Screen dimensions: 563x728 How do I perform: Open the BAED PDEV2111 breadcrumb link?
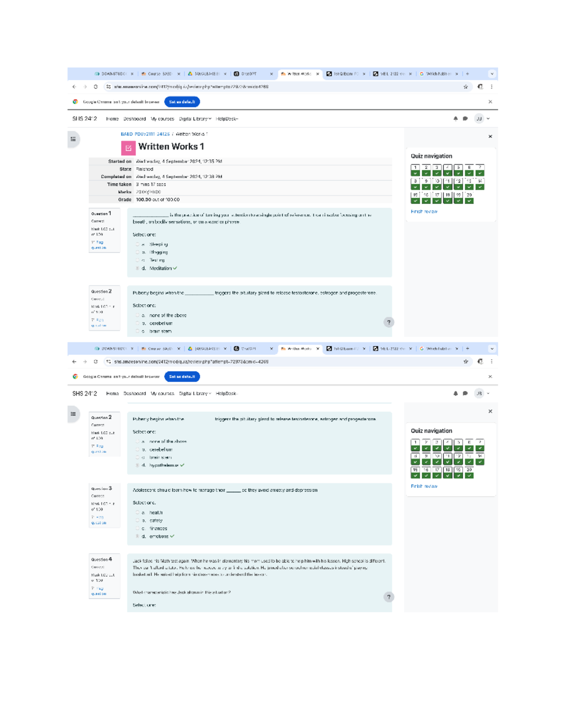pos(145,134)
